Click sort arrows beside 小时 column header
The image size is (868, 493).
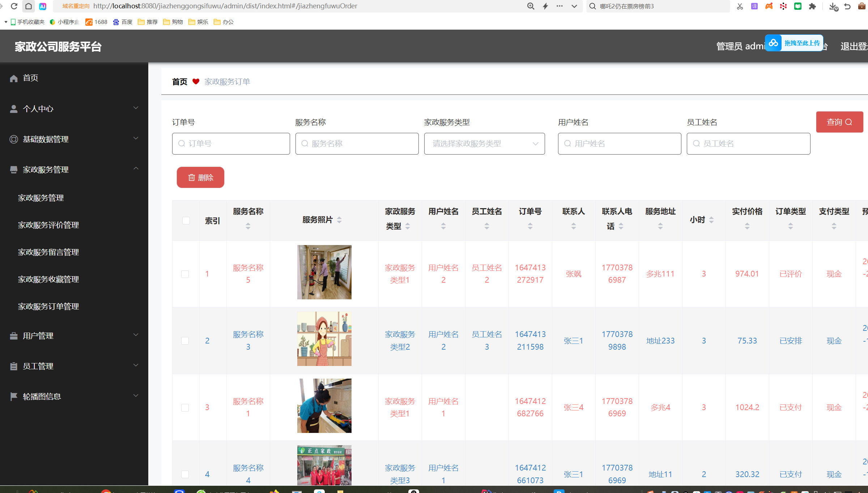(711, 220)
